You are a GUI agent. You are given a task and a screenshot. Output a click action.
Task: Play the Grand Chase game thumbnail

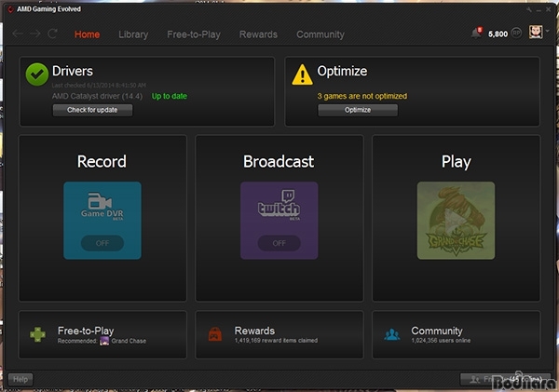456,220
